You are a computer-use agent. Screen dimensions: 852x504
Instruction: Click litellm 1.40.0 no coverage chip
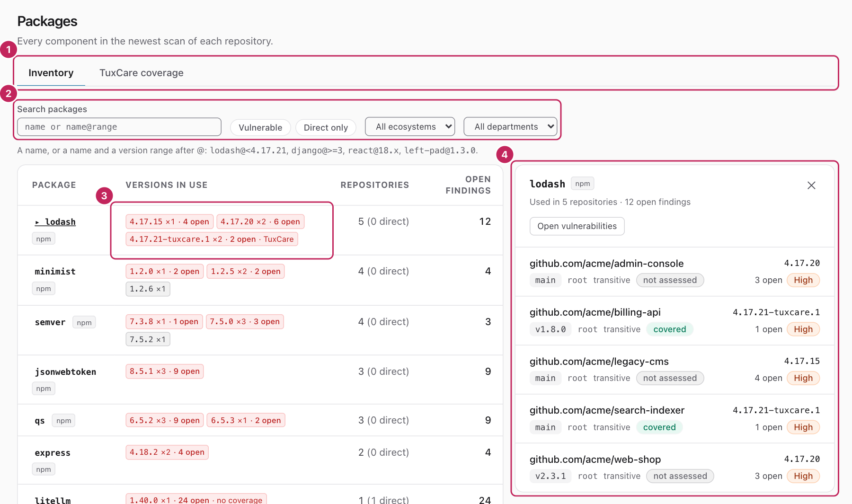[x=196, y=499]
